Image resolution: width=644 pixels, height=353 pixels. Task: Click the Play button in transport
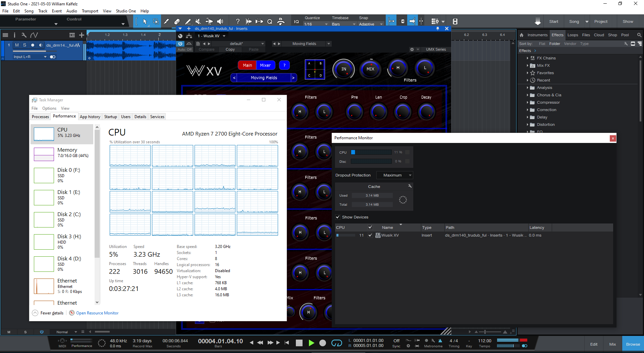[x=311, y=343]
